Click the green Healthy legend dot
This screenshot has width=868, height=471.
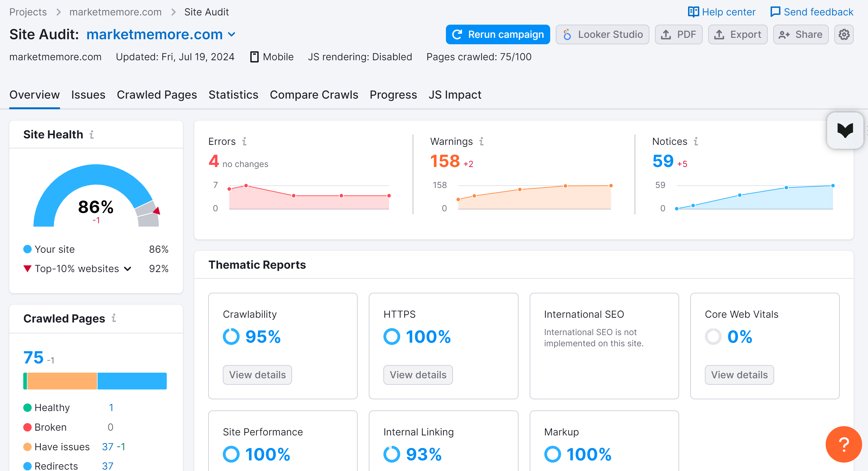click(x=28, y=408)
